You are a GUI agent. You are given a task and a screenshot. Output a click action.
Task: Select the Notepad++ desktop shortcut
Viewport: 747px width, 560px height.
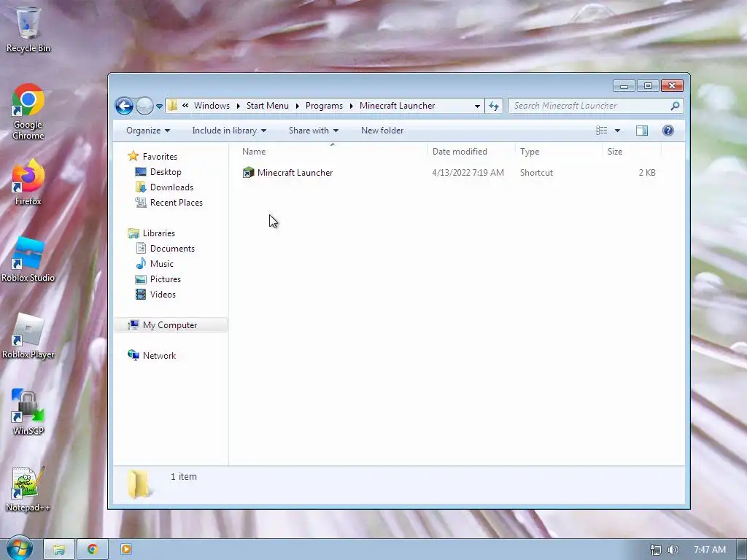pyautogui.click(x=28, y=489)
